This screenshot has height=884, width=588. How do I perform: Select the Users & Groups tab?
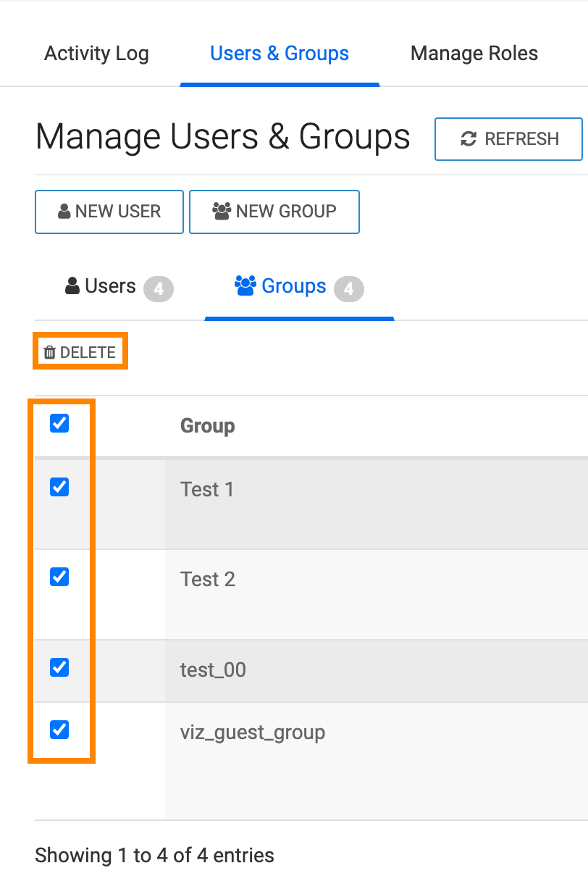pos(280,54)
